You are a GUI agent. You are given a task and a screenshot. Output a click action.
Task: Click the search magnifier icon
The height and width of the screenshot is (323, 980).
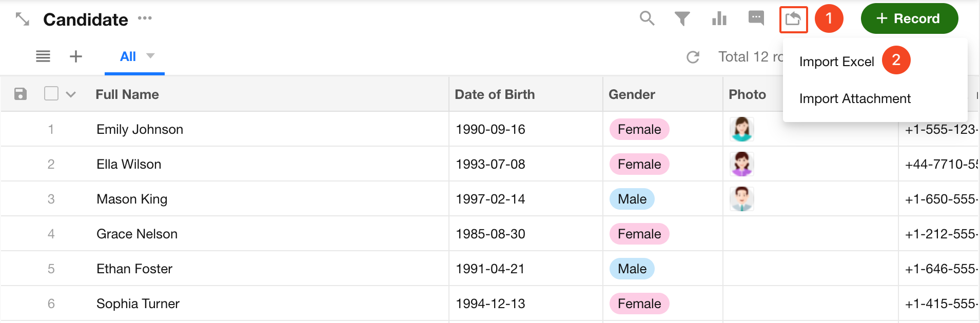pyautogui.click(x=647, y=19)
